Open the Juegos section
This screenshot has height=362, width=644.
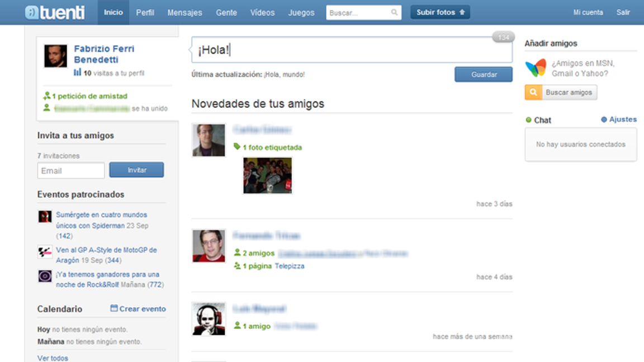(301, 12)
